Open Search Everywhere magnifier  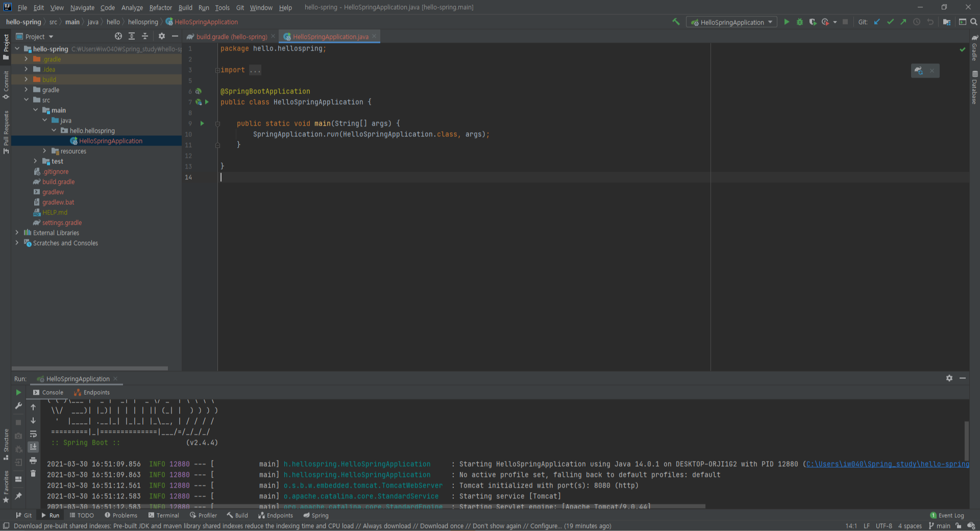[x=973, y=22]
